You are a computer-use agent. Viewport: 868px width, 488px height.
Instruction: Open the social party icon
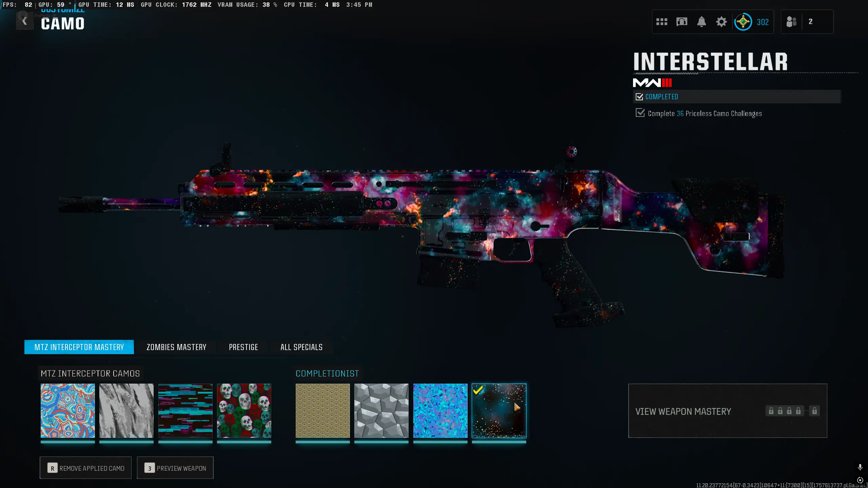791,22
